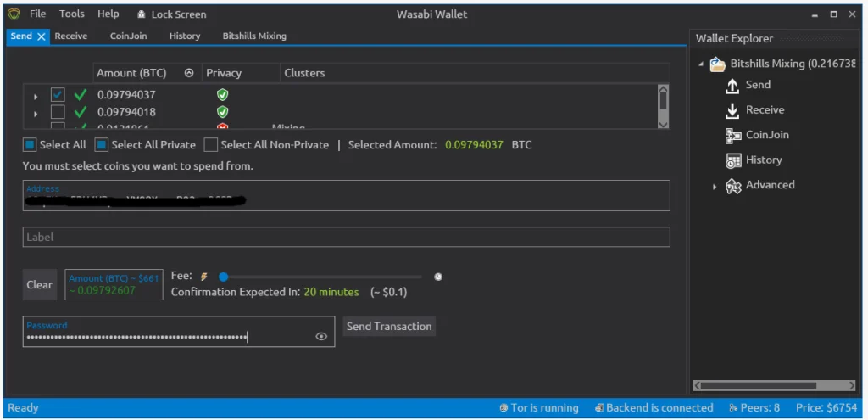This screenshot has height=420, width=868.
Task: Expand the 0.09794037 coin row
Action: 36,97
